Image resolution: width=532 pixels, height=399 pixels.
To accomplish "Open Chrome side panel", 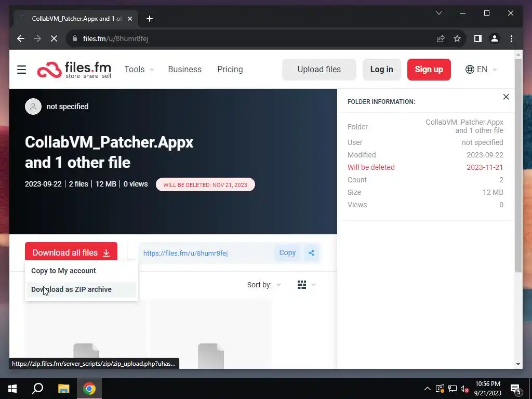I will click(x=478, y=38).
